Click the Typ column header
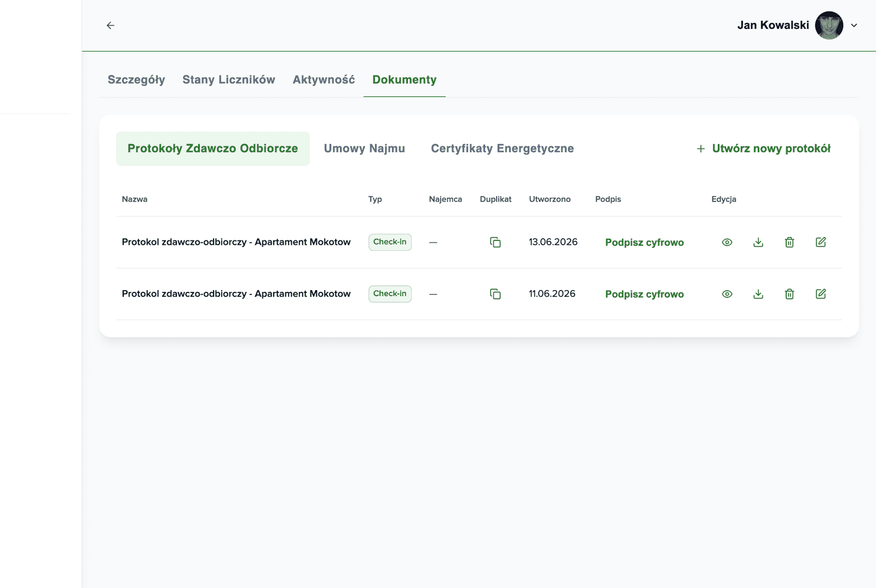The width and height of the screenshot is (876, 588). pos(375,199)
